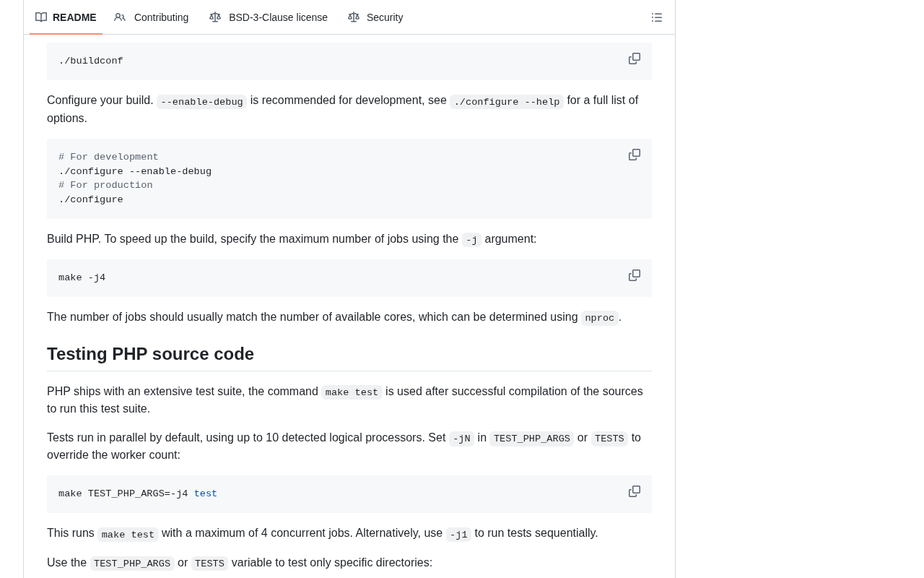Click the TESTS code in the 'Use the' sentence
This screenshot has height=578, width=924.
point(209,564)
